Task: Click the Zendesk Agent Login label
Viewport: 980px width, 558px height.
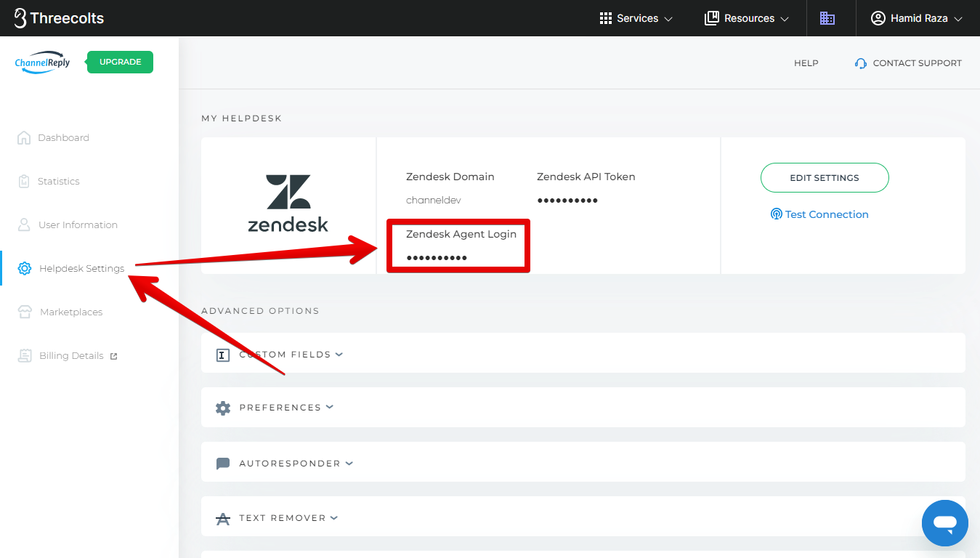Action: pyautogui.click(x=461, y=234)
